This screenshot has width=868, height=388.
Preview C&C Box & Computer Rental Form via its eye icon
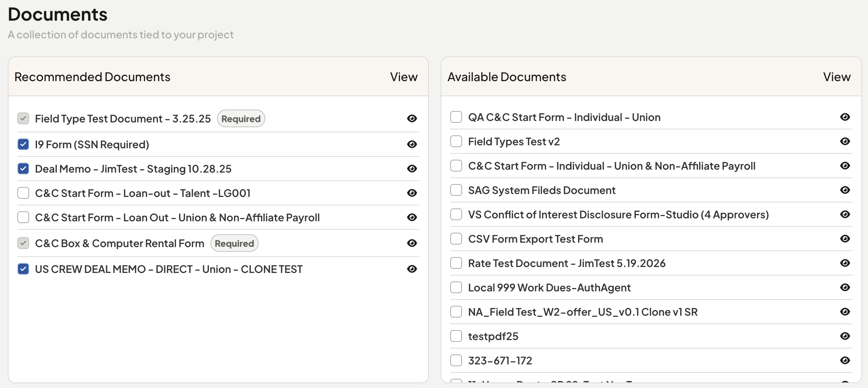pyautogui.click(x=412, y=243)
